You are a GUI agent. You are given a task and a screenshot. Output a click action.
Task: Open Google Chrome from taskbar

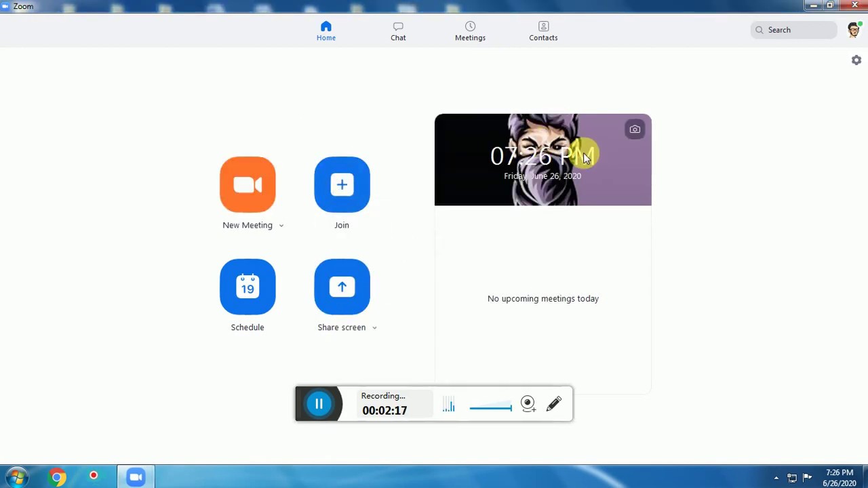coord(57,477)
